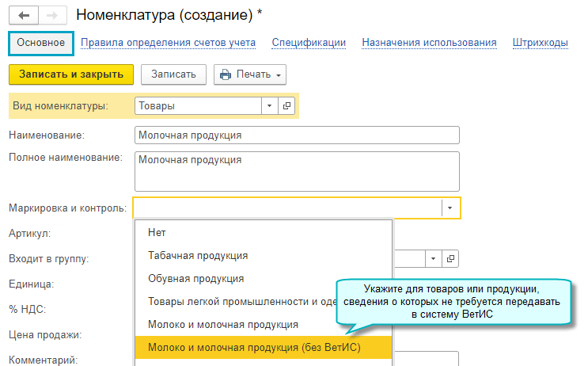Collapse the Маркировка и контроль dropdown arrow
Image resolution: width=588 pixels, height=366 pixels.
pos(450,208)
